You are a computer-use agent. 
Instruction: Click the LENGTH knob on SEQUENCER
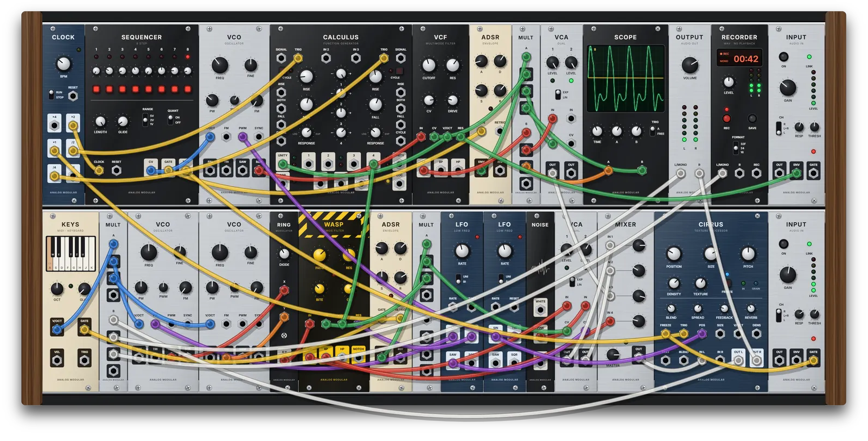(x=100, y=121)
